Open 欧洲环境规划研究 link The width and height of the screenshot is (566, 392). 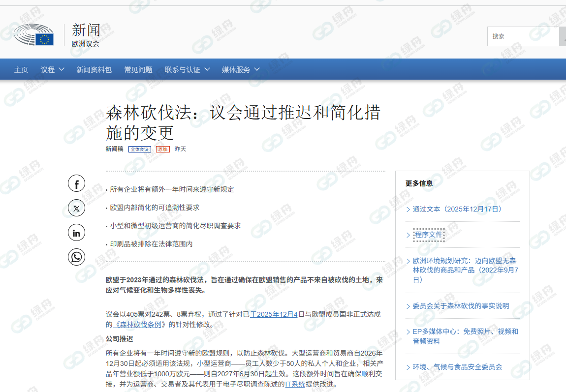[465, 270]
